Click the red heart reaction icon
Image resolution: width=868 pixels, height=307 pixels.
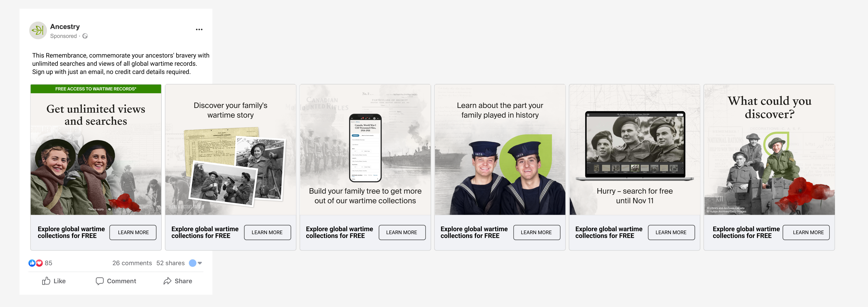click(39, 263)
